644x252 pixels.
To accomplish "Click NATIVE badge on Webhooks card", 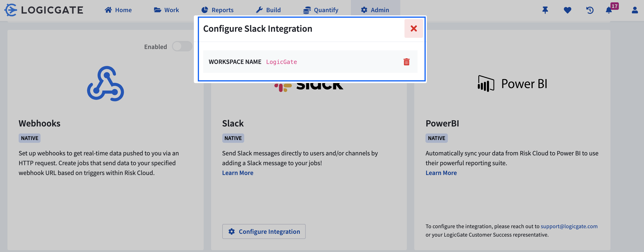I will [x=30, y=138].
